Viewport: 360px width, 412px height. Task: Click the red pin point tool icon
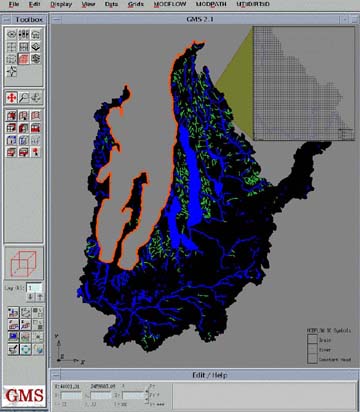[36, 152]
